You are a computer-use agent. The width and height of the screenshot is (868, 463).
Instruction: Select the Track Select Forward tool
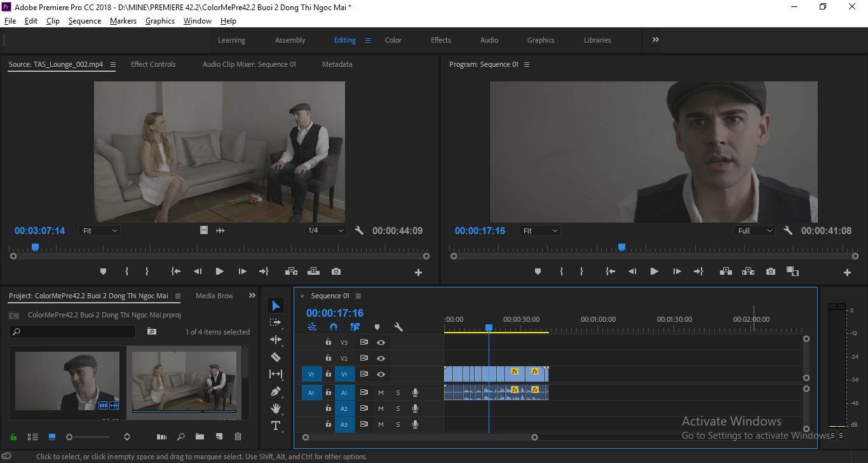[275, 322]
